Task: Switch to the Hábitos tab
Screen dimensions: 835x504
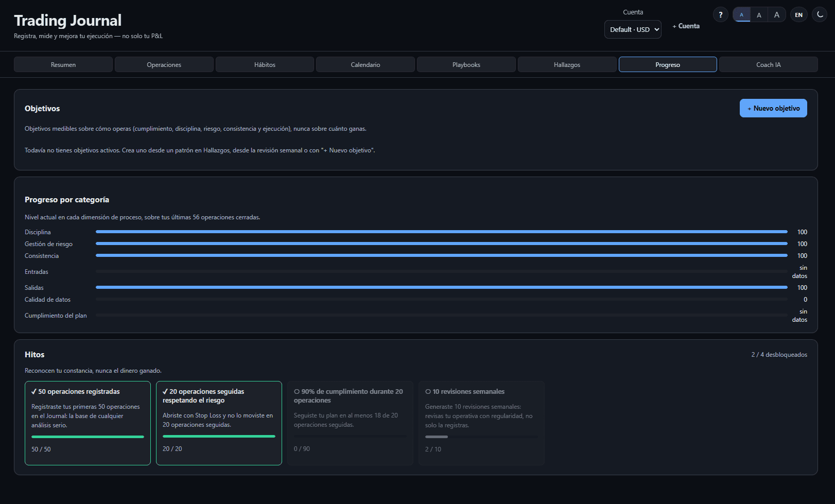Action: pyautogui.click(x=265, y=64)
